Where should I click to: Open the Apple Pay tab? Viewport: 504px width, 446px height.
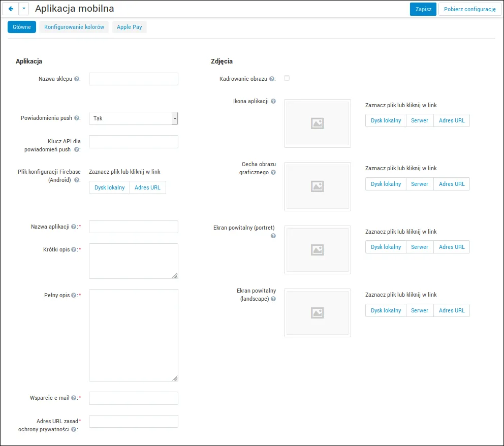point(129,27)
